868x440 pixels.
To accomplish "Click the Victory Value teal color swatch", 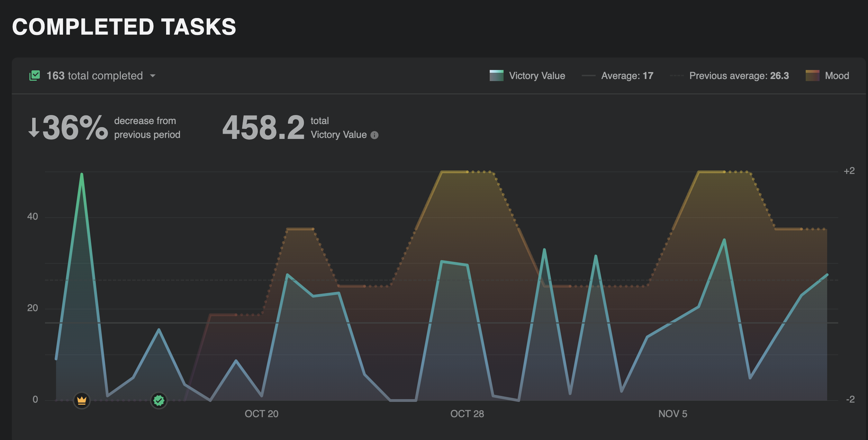I will [x=496, y=76].
